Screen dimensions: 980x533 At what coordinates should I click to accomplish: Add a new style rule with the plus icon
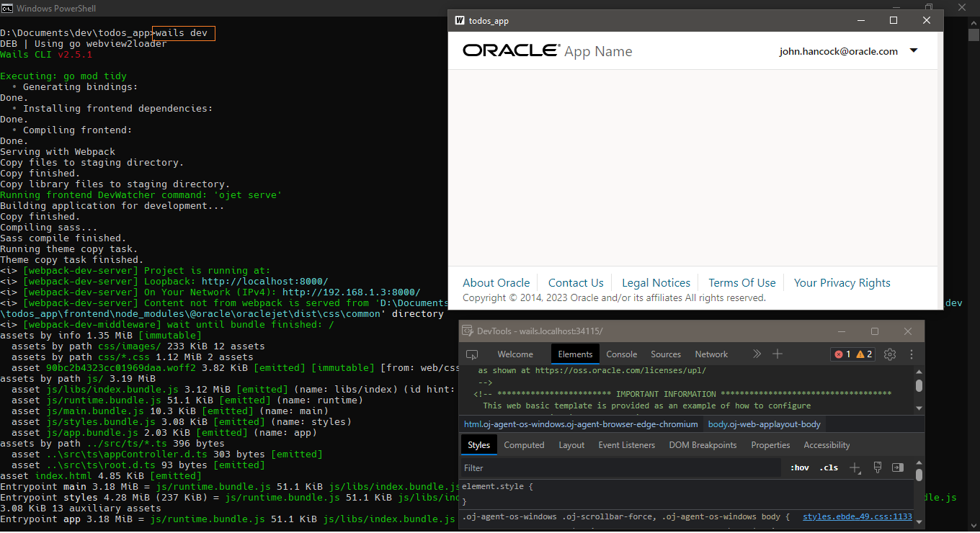[x=855, y=467]
